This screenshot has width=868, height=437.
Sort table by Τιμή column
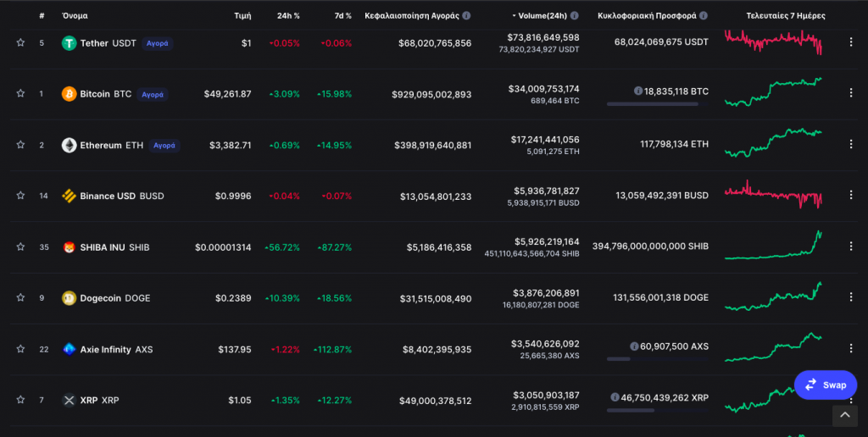click(x=242, y=15)
